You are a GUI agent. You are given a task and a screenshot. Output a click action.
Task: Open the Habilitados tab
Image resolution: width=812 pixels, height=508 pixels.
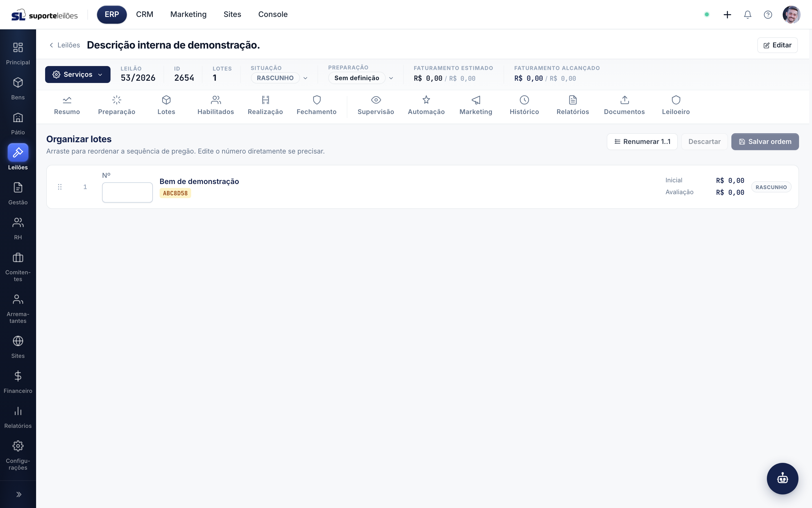(215, 106)
